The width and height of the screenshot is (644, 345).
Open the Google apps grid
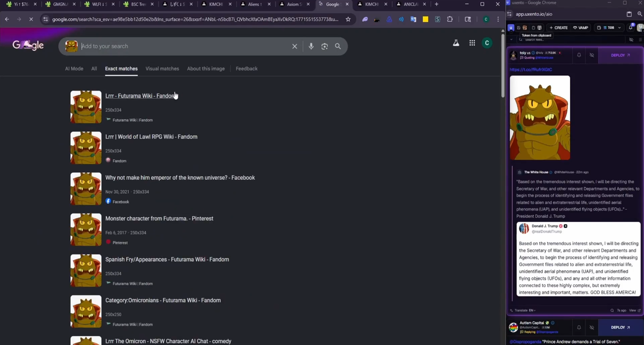(472, 43)
